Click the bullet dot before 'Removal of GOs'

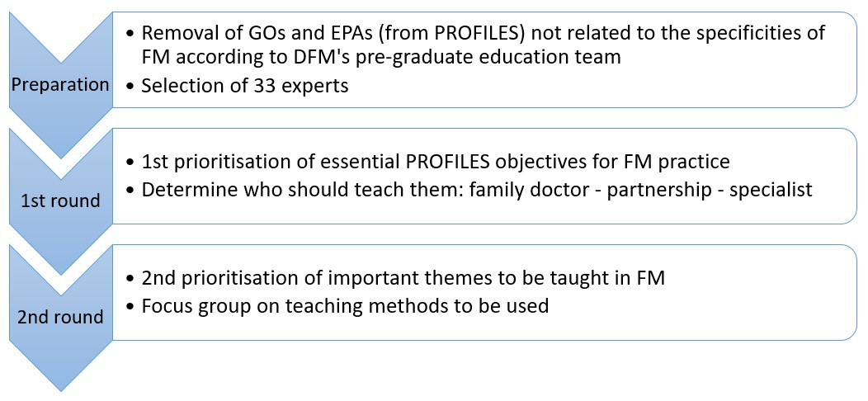point(132,34)
